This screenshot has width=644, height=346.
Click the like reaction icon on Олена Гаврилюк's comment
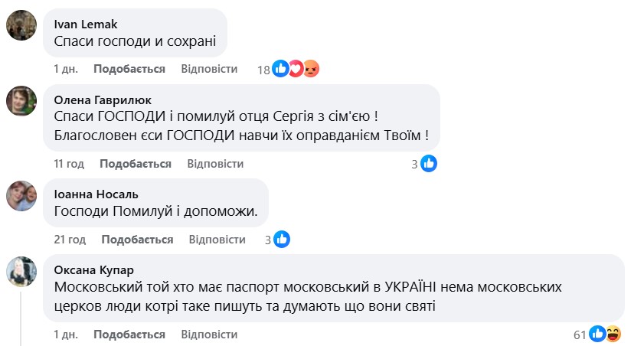click(x=429, y=164)
